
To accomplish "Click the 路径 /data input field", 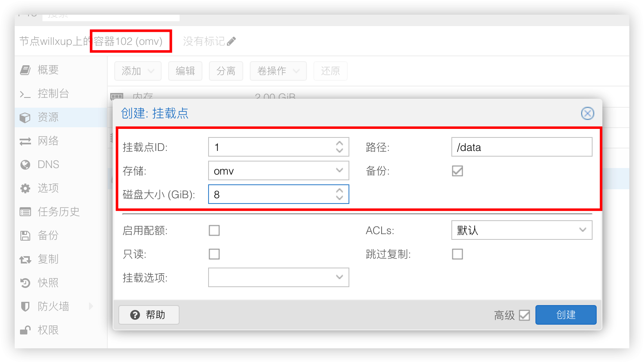I will click(522, 147).
